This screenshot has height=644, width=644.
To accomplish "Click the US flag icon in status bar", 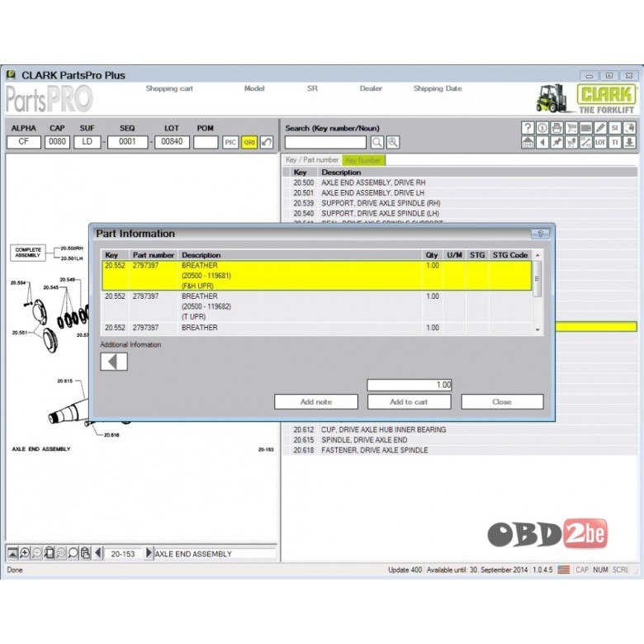I will (563, 570).
